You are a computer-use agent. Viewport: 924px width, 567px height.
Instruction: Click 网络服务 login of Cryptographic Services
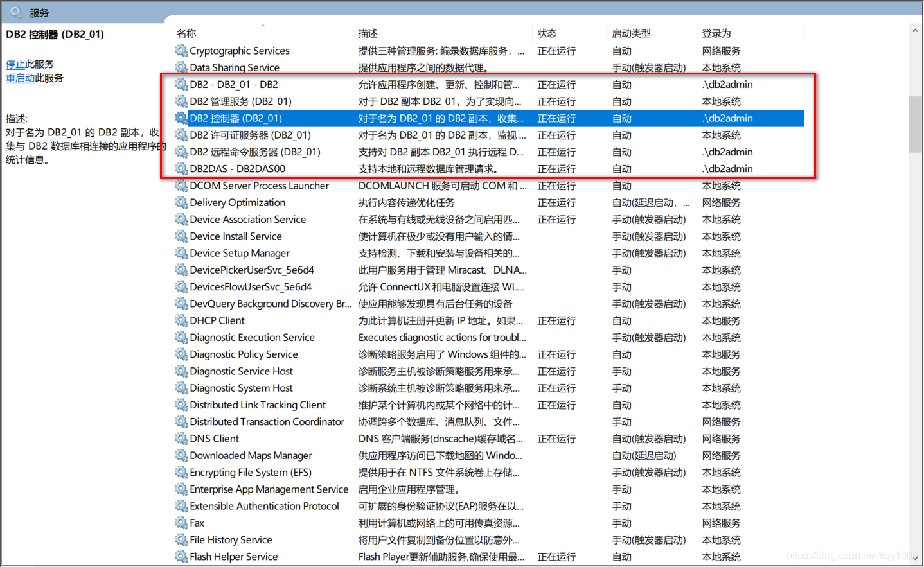721,51
